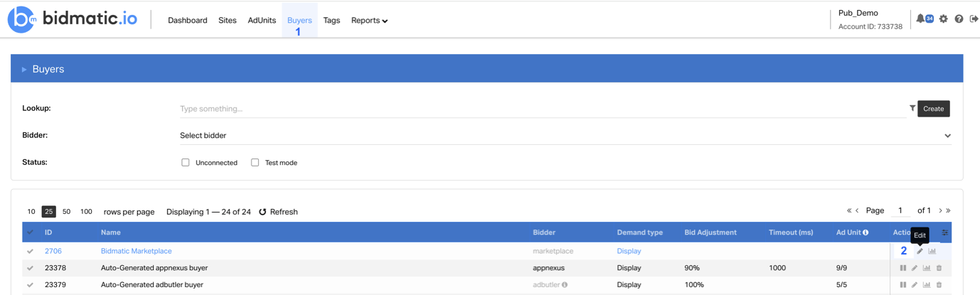The image size is (980, 295).
Task: Click the Pub_Demo account name
Action: (x=858, y=13)
